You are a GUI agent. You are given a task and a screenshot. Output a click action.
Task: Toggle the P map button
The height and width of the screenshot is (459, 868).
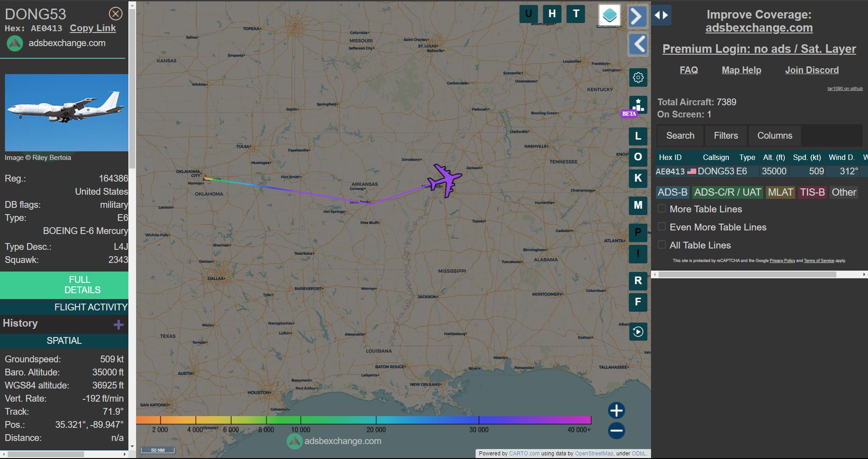click(638, 232)
